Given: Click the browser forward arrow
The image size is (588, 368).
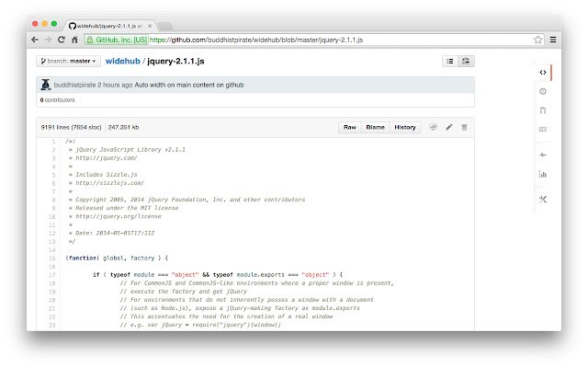Looking at the screenshot, I should (48, 40).
